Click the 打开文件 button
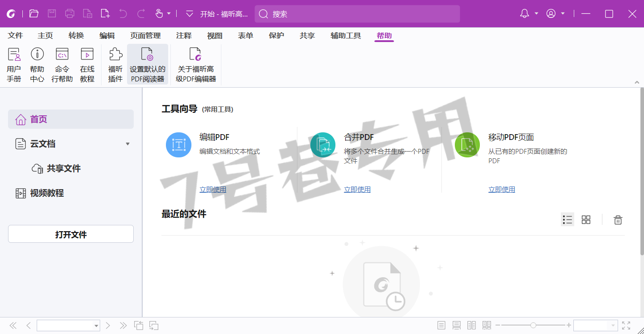The image size is (644, 334). coord(71,234)
